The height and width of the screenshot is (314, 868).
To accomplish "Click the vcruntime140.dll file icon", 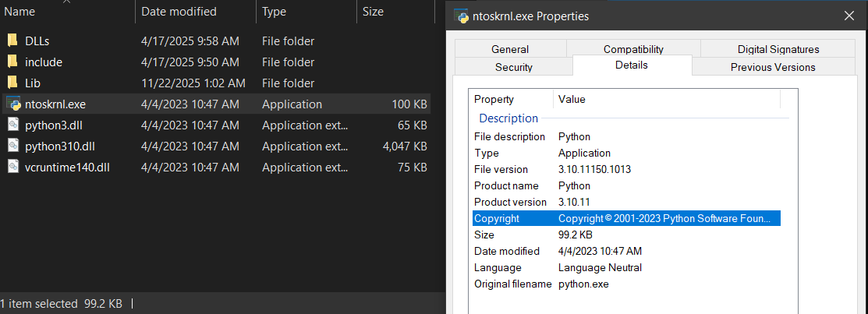I will (x=13, y=167).
